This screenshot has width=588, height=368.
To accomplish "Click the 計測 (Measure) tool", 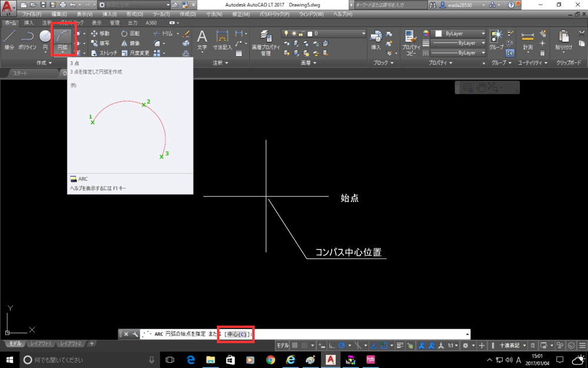I will pos(527,41).
